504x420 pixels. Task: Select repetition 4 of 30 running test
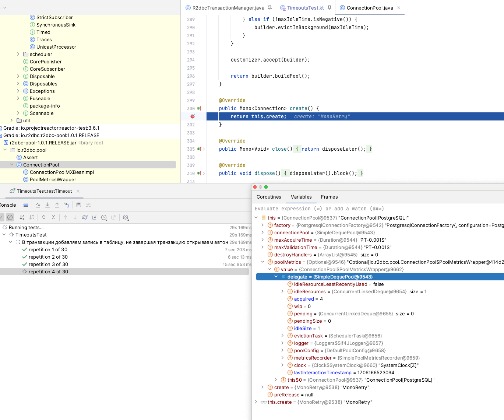coord(124,272)
